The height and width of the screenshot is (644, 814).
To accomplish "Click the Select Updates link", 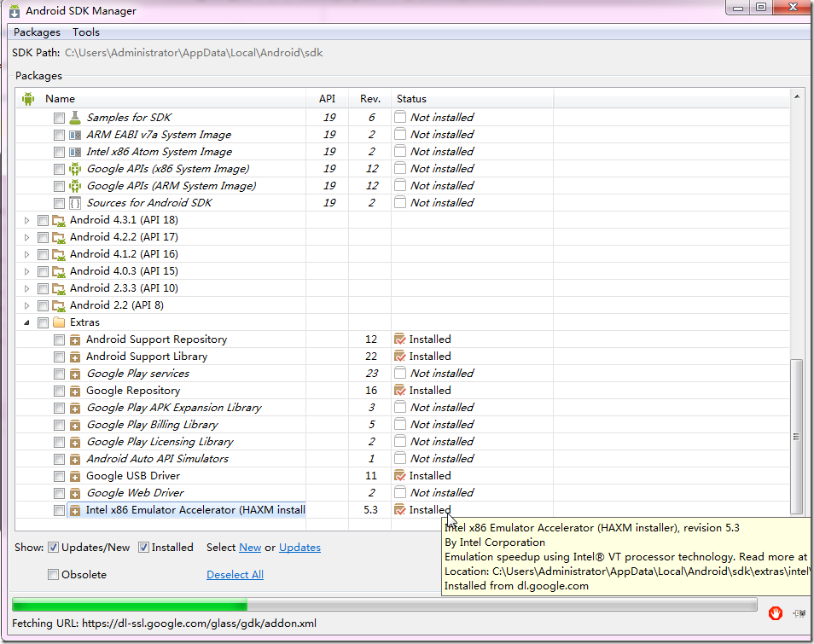I will [299, 548].
